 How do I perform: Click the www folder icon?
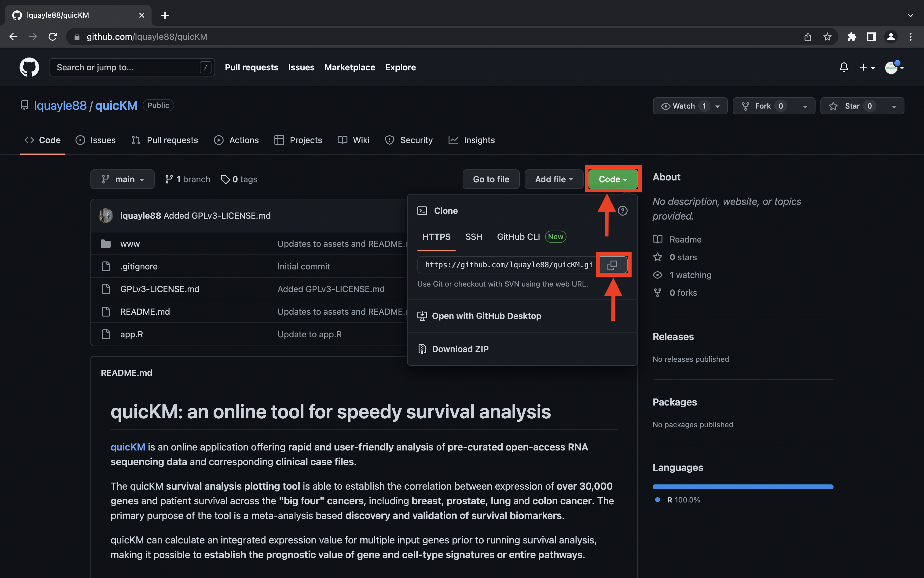pyautogui.click(x=106, y=244)
